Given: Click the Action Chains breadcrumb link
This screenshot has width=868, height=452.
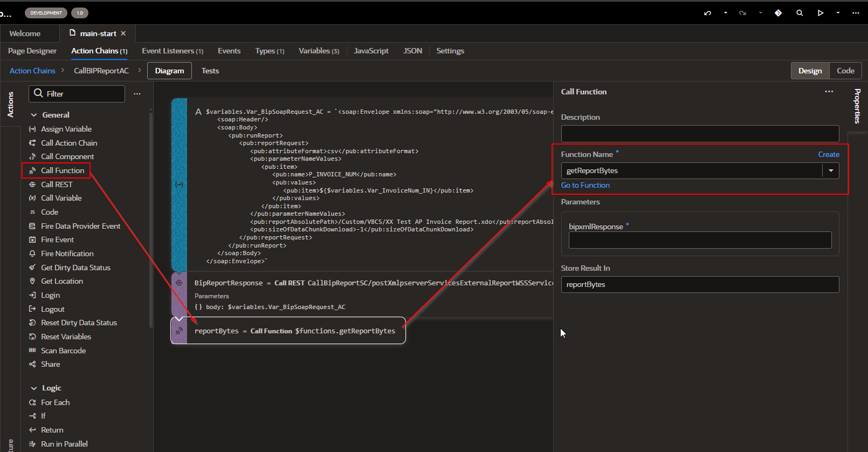Looking at the screenshot, I should [32, 71].
